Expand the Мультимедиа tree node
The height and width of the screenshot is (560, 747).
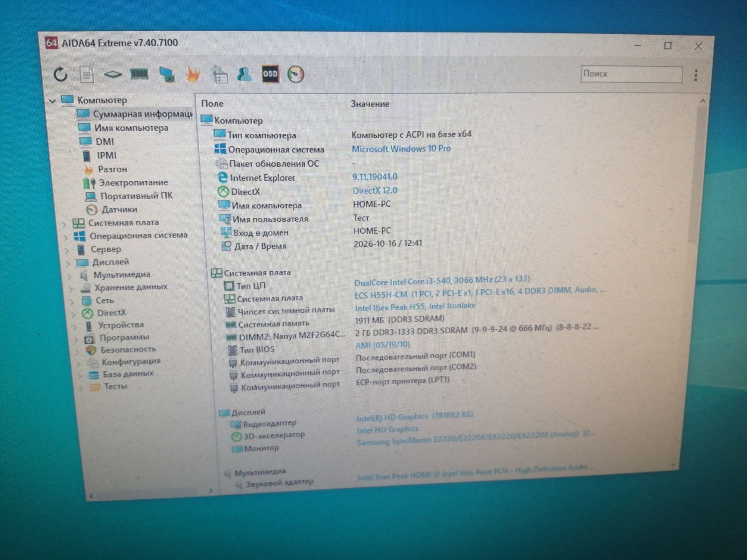tap(70, 276)
